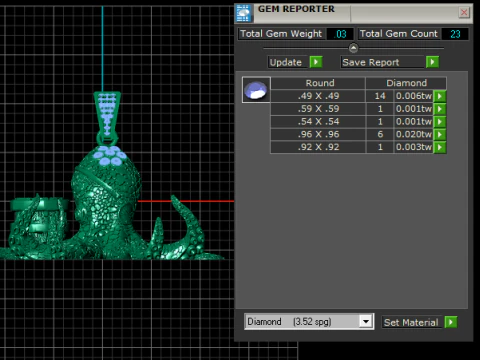Viewport: 480px width, 360px height.
Task: Close the Gem Reporter panel
Action: tap(464, 13)
